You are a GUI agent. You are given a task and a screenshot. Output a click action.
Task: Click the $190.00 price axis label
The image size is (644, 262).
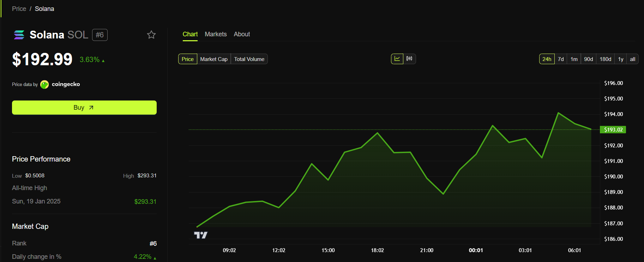[614, 177]
